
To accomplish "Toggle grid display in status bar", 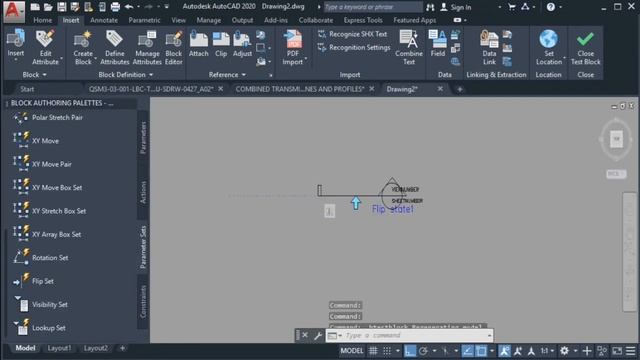I will 373,351.
